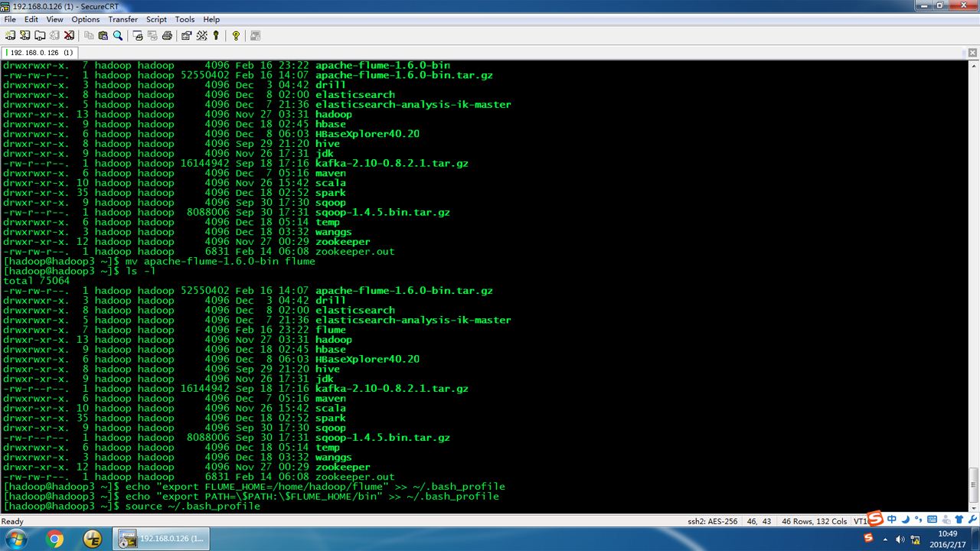This screenshot has height=551, width=980.
Task: Click the Paste clipboard icon
Action: tap(103, 35)
